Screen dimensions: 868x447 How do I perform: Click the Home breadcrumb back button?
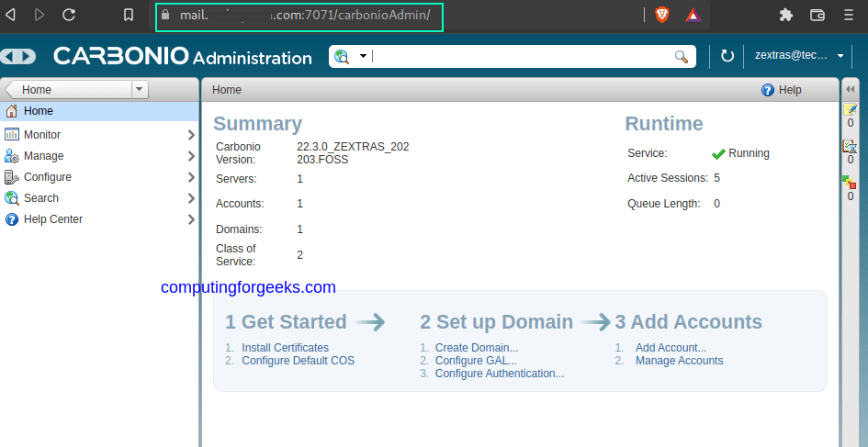(69, 89)
